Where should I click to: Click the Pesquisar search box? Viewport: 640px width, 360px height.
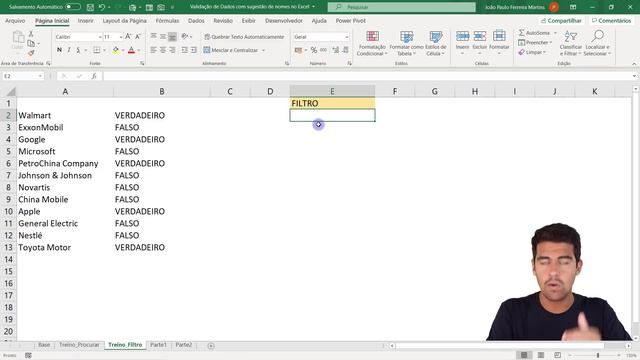tap(402, 7)
